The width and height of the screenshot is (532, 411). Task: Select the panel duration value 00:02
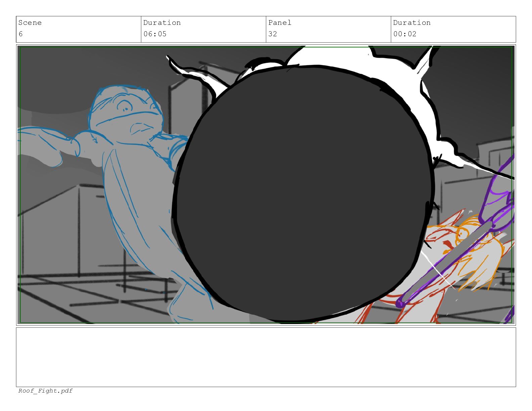pyautogui.click(x=405, y=34)
